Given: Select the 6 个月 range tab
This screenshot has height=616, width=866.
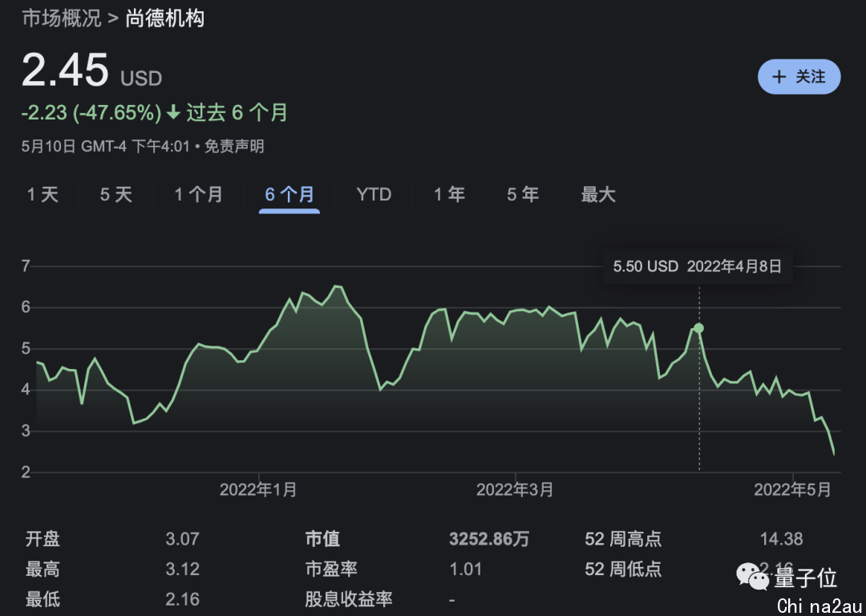Looking at the screenshot, I should tap(289, 194).
